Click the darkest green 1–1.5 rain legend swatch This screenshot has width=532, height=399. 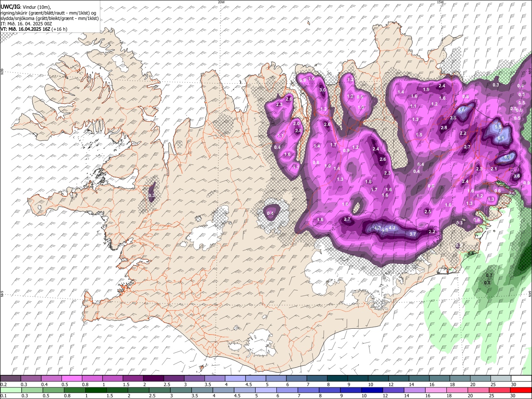(x=96, y=390)
